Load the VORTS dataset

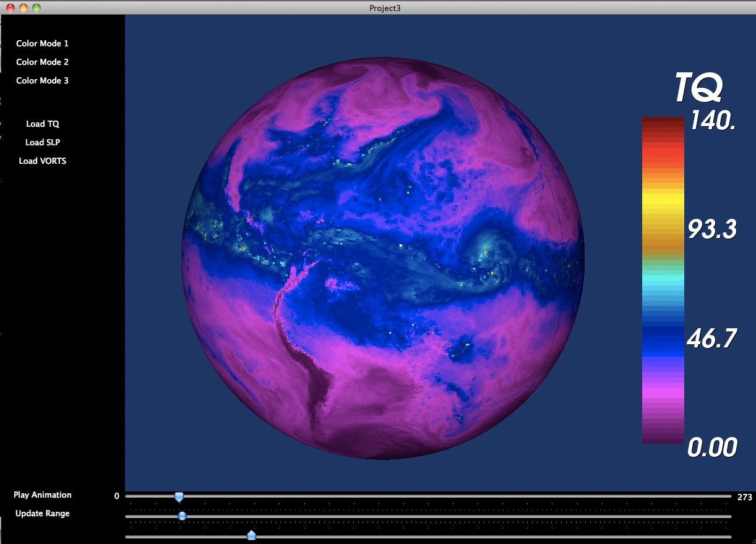43,161
